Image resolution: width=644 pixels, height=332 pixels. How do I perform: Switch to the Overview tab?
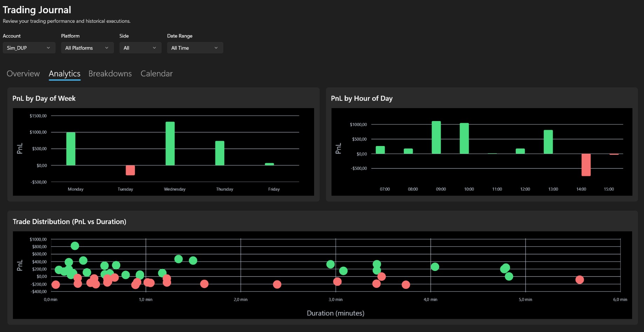(x=23, y=74)
